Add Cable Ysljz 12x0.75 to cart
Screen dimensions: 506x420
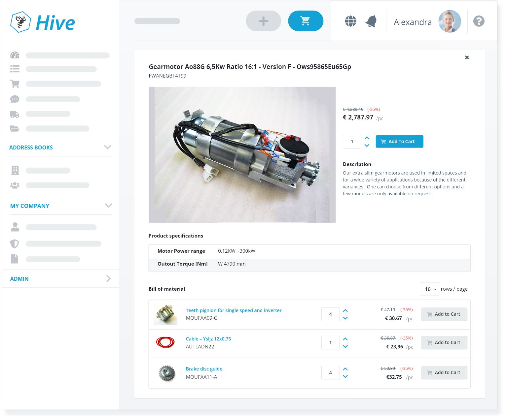444,342
